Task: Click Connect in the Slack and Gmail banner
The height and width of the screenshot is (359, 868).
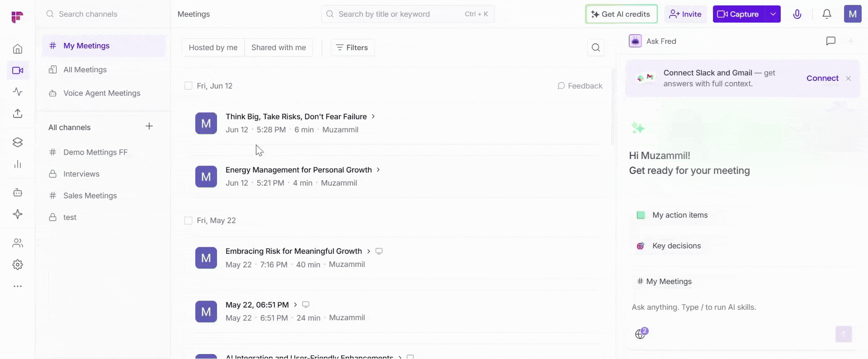Action: pos(822,78)
